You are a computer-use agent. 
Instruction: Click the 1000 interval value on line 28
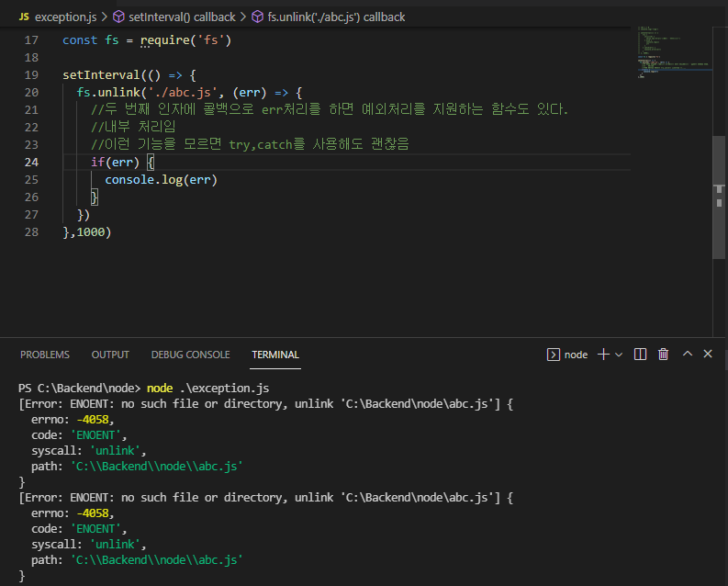91,232
